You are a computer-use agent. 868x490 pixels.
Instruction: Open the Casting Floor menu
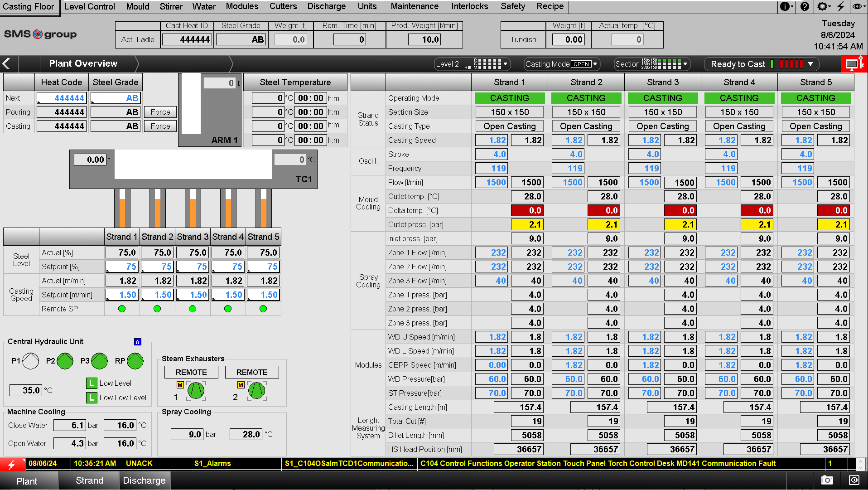click(x=29, y=6)
